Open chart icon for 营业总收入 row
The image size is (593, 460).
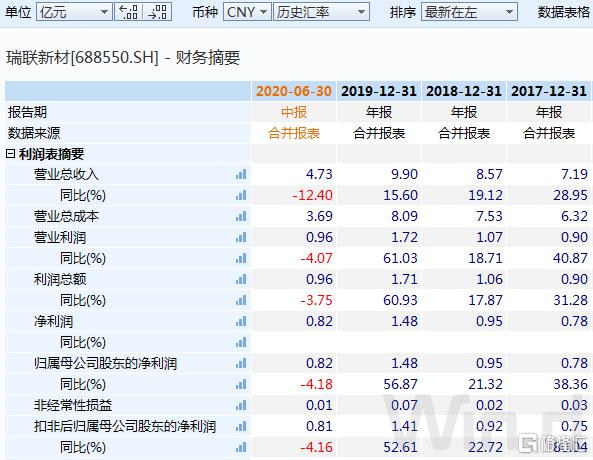coord(241,174)
